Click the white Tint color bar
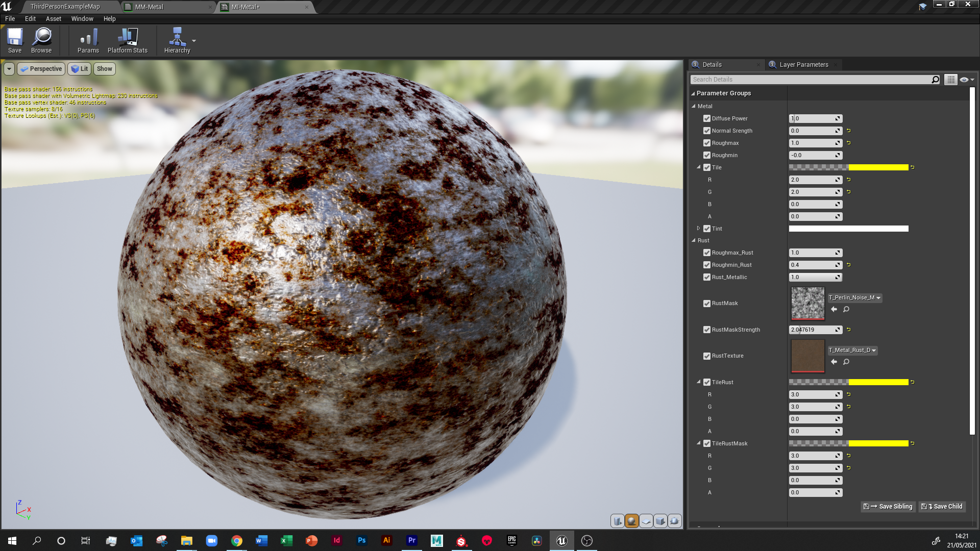This screenshot has width=980, height=551. coord(848,229)
